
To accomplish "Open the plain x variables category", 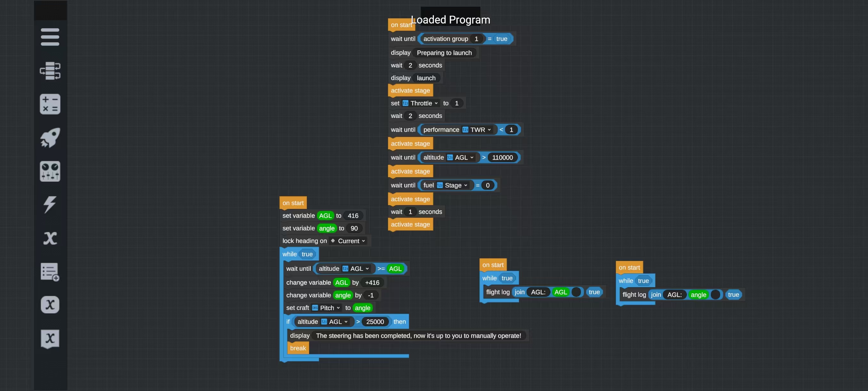I will click(50, 238).
